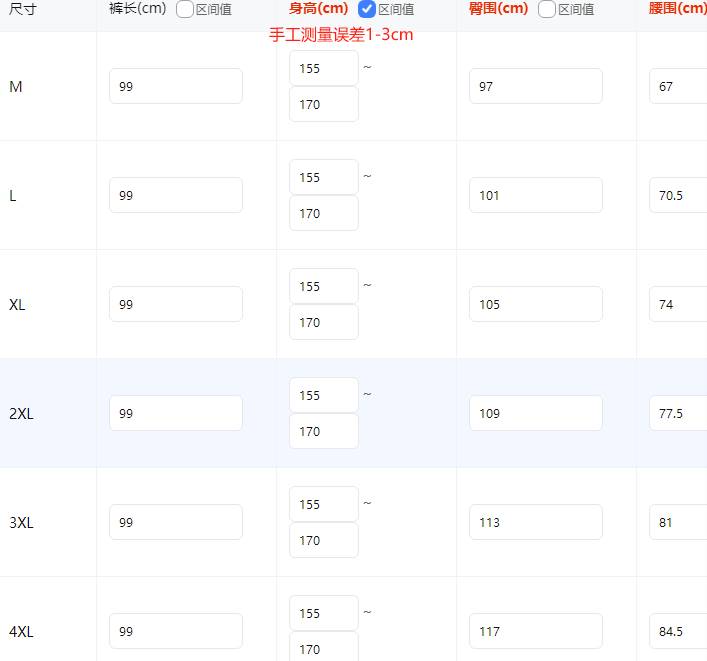This screenshot has height=661, width=707.
Task: Click the 腰围 field showing 70.5
Action: pos(678,195)
